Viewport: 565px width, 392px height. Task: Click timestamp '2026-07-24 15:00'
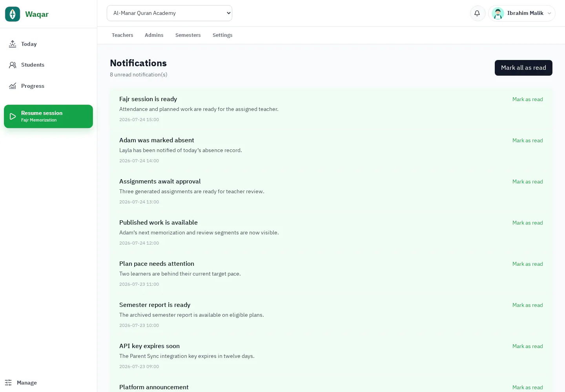click(x=139, y=120)
